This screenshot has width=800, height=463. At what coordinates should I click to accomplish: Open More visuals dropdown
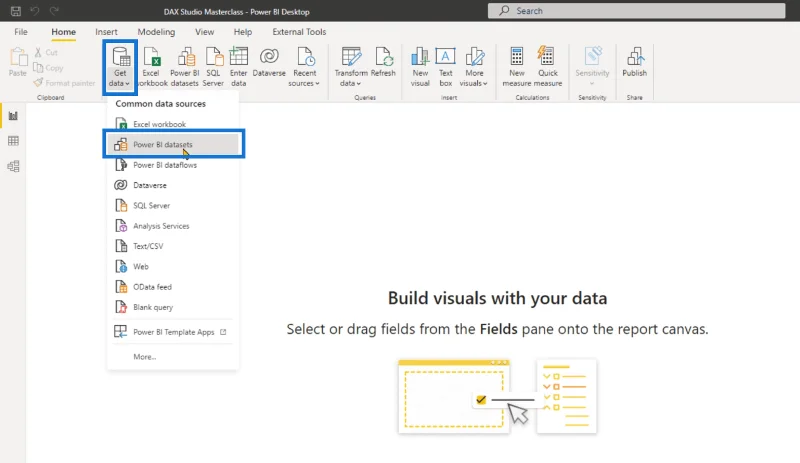pos(474,67)
